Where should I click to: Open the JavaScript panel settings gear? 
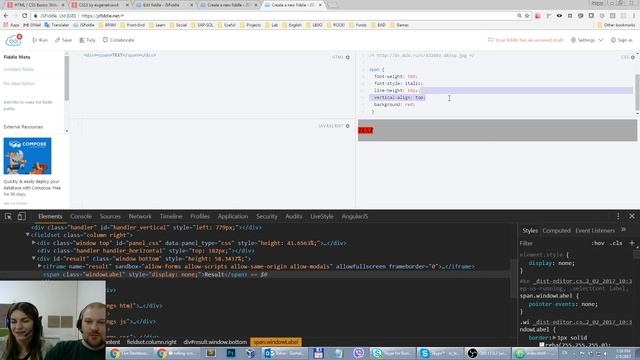348,126
